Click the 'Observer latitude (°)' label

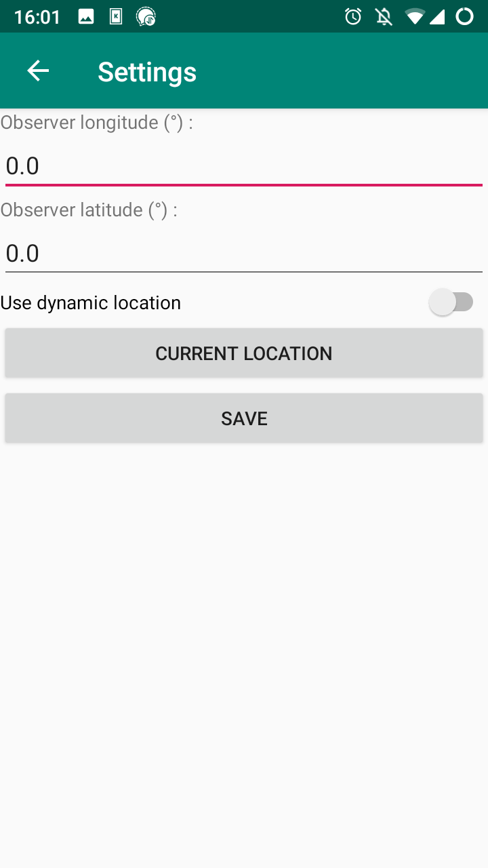click(x=89, y=210)
